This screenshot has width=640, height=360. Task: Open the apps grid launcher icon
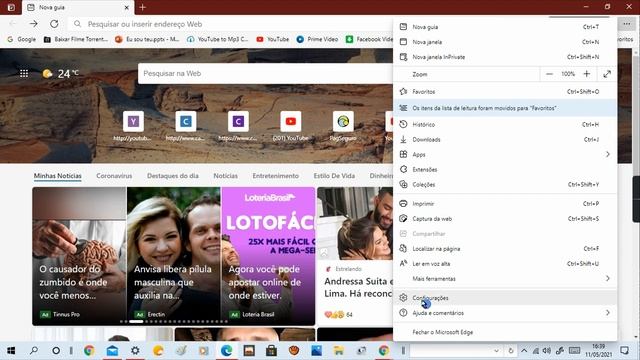[24, 73]
